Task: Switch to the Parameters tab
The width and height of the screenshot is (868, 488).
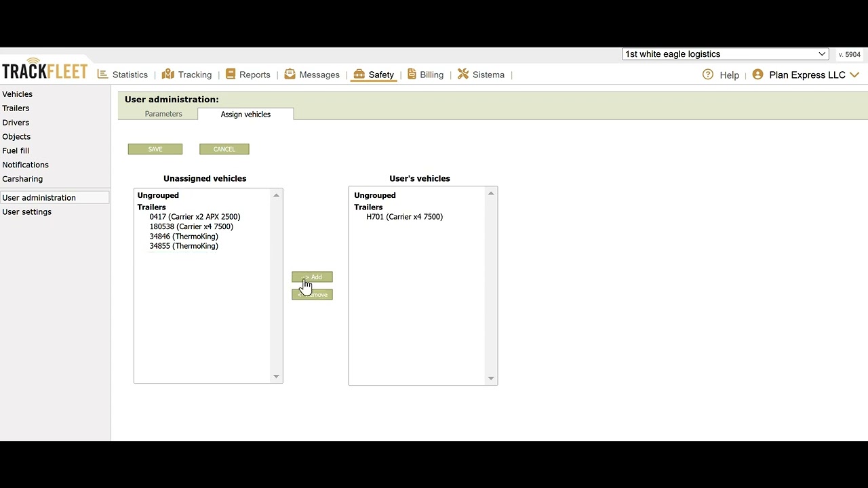Action: point(163,114)
